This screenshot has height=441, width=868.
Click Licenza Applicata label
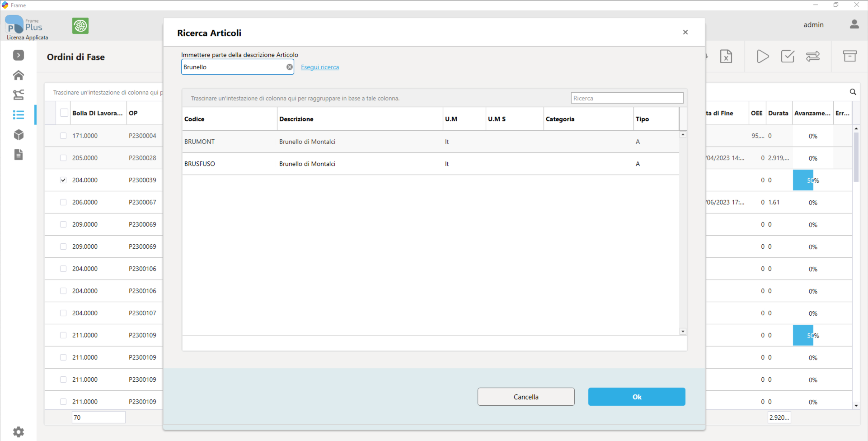(x=27, y=38)
